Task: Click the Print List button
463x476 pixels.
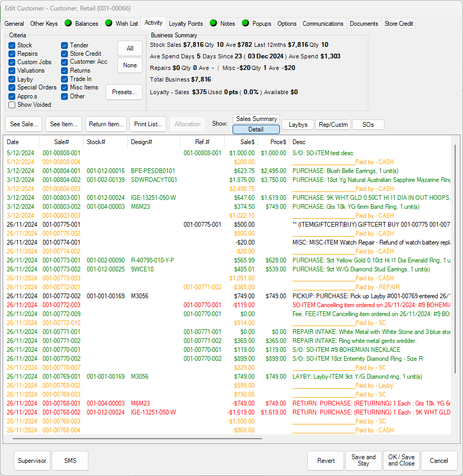Action: point(148,124)
